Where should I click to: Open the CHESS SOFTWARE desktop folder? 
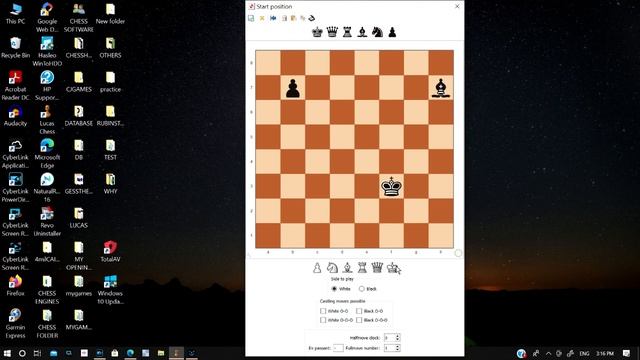78,18
